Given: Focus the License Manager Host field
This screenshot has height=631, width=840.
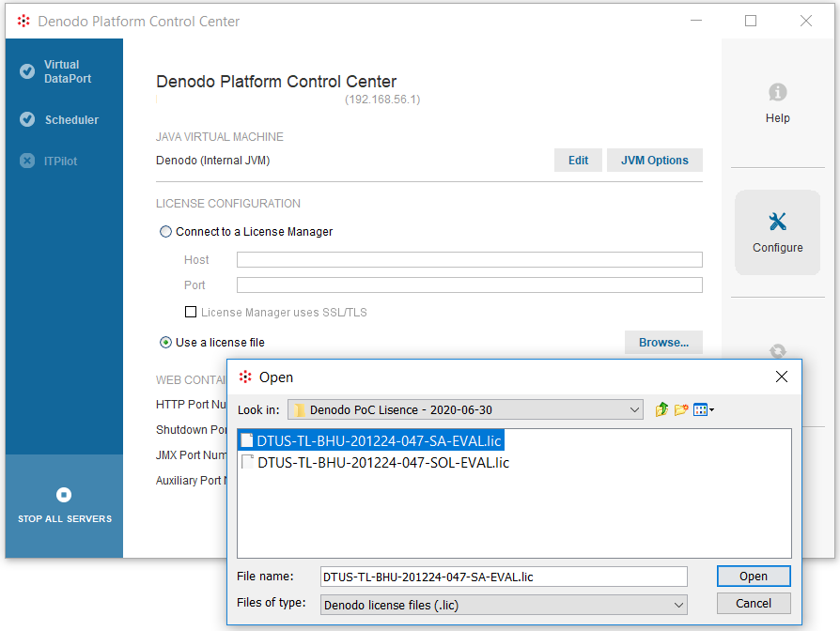Looking at the screenshot, I should tap(469, 259).
